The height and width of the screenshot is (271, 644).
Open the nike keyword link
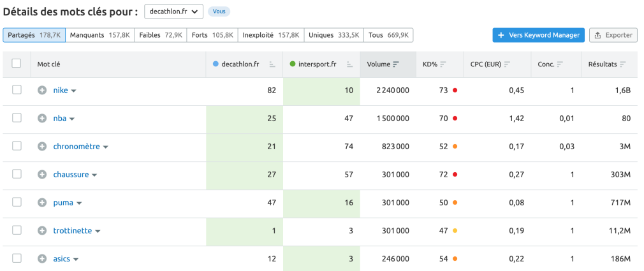[61, 91]
